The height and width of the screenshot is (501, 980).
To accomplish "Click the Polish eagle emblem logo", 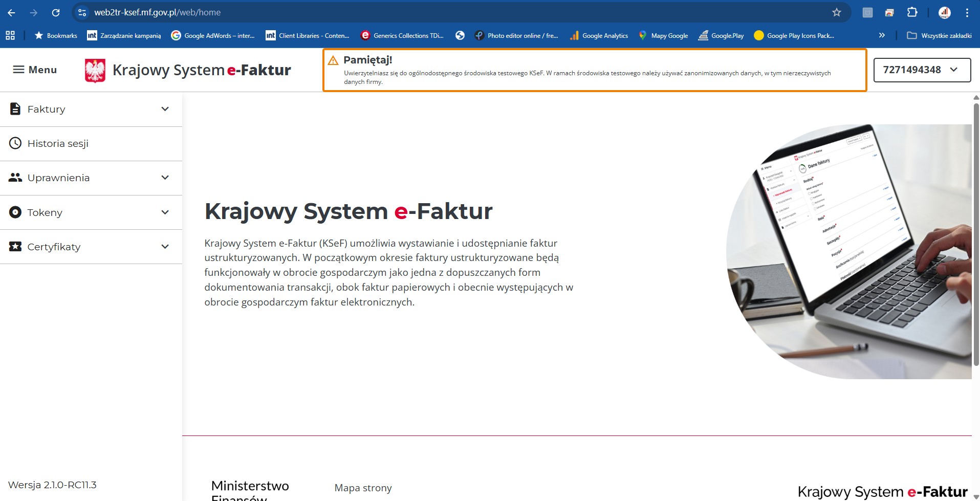I will click(95, 70).
